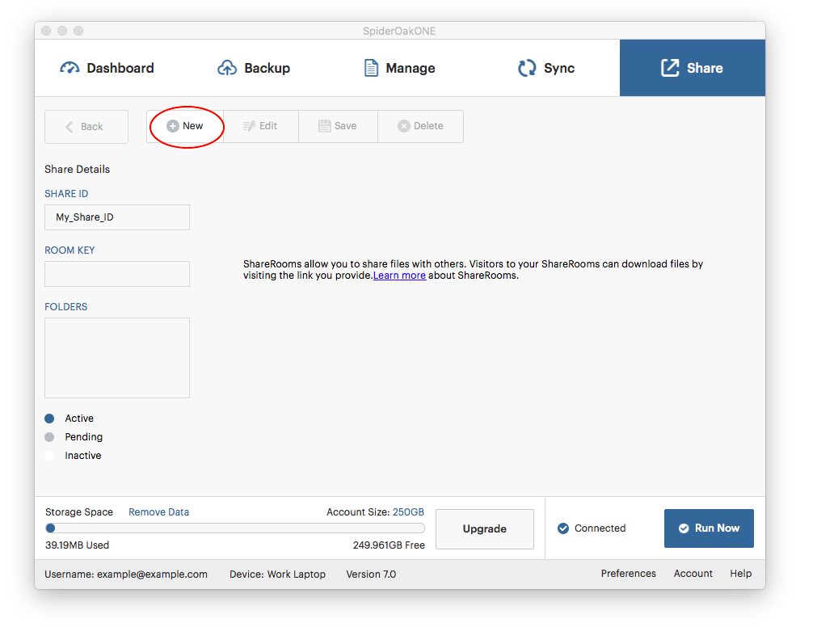Select the Share tab

point(693,68)
